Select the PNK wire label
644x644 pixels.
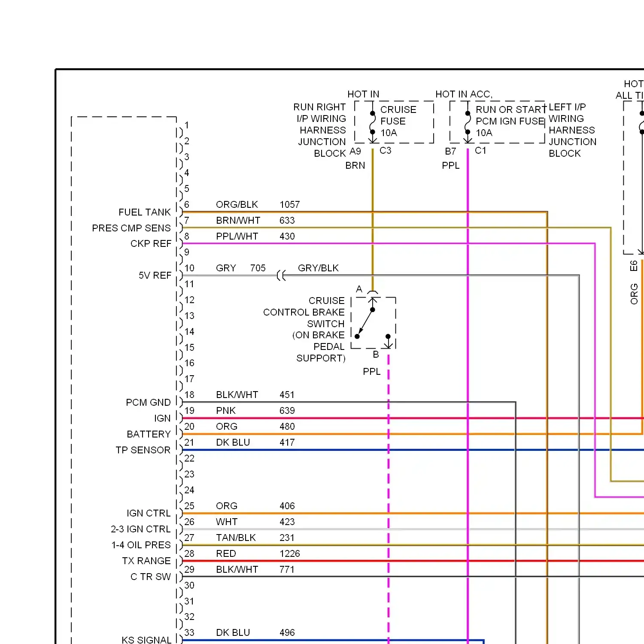[225, 410]
